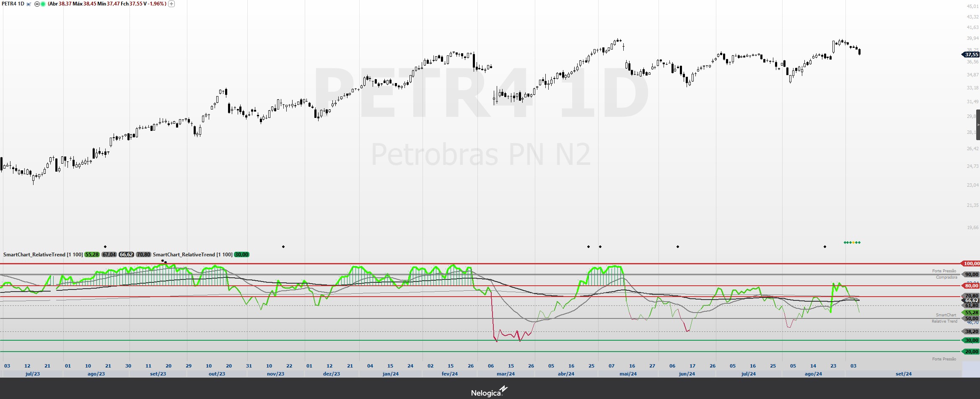This screenshot has height=399, width=980.
Task: Click the 90,00 gray level tag
Action: [970, 274]
